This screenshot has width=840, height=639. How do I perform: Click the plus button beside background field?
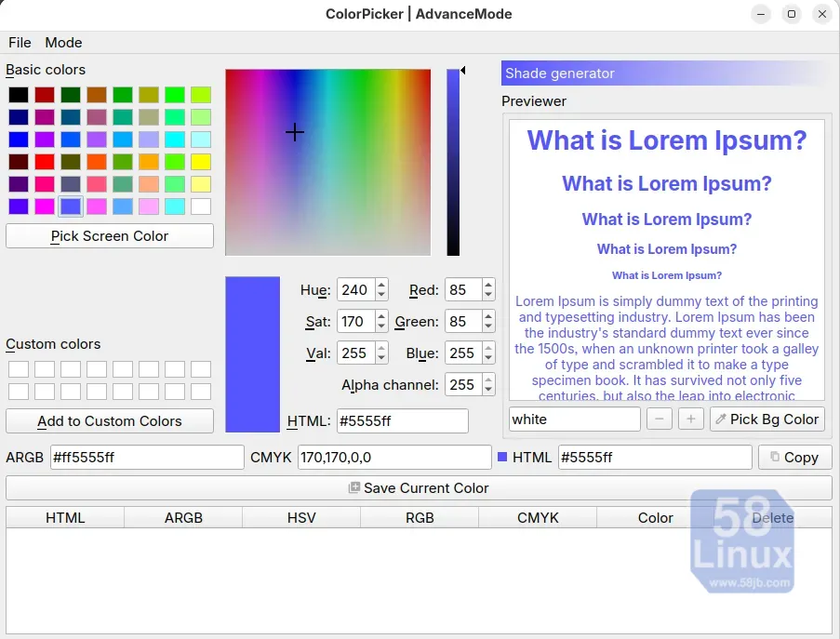pos(690,419)
